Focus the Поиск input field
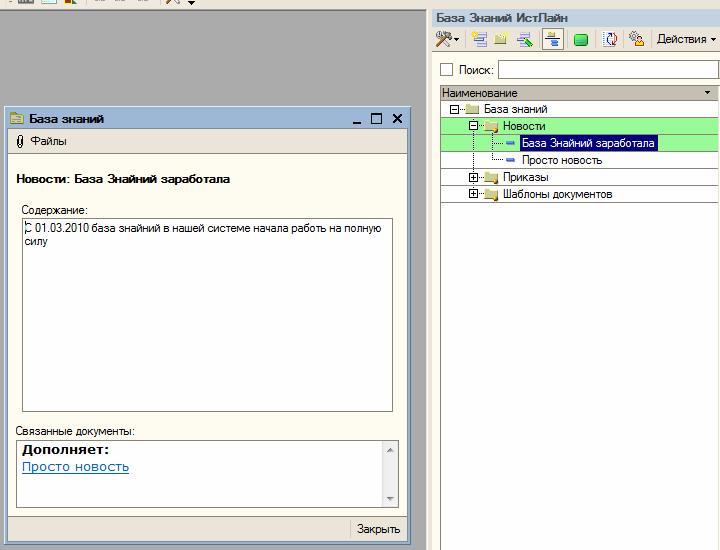The image size is (720, 550). (608, 70)
